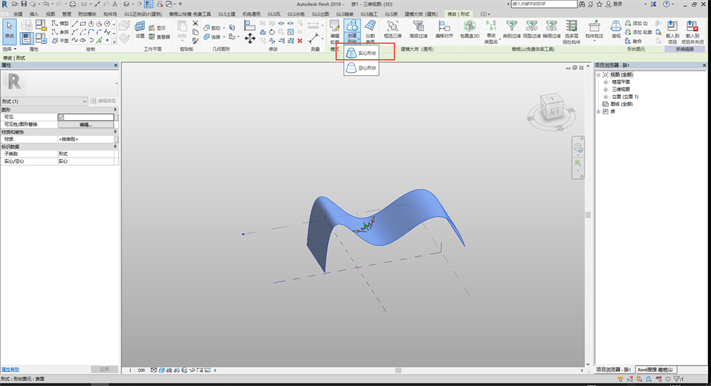Screen dimensions: 711x386
Task: Select the 偏移对齐 tool
Action: click(x=444, y=30)
